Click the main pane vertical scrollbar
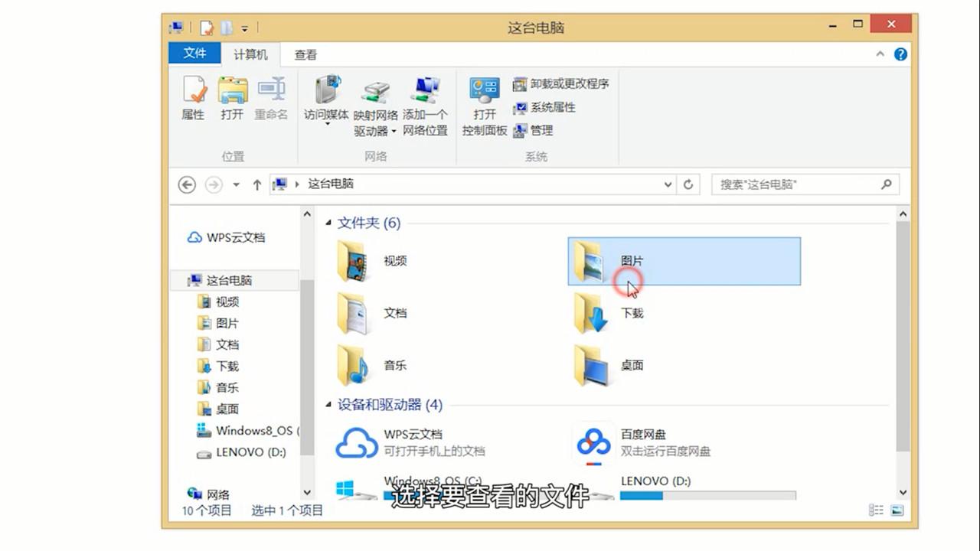Screen dimensions: 980x551 (x=903, y=336)
